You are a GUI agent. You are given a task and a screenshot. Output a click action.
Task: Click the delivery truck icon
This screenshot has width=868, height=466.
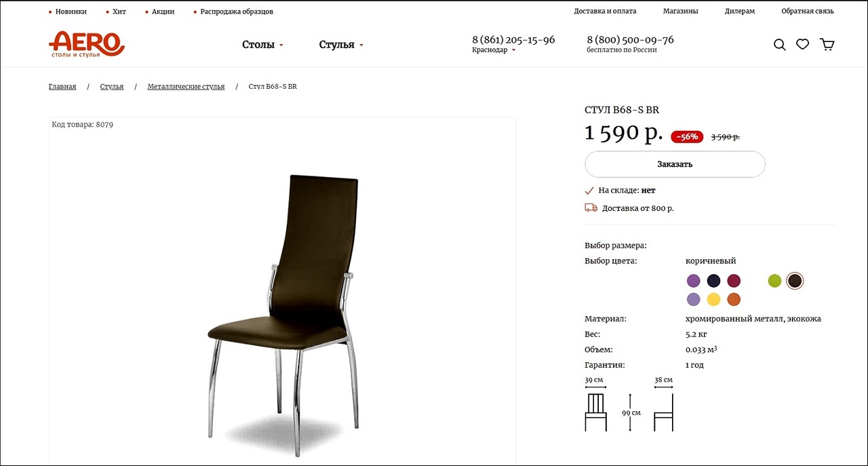pos(591,208)
